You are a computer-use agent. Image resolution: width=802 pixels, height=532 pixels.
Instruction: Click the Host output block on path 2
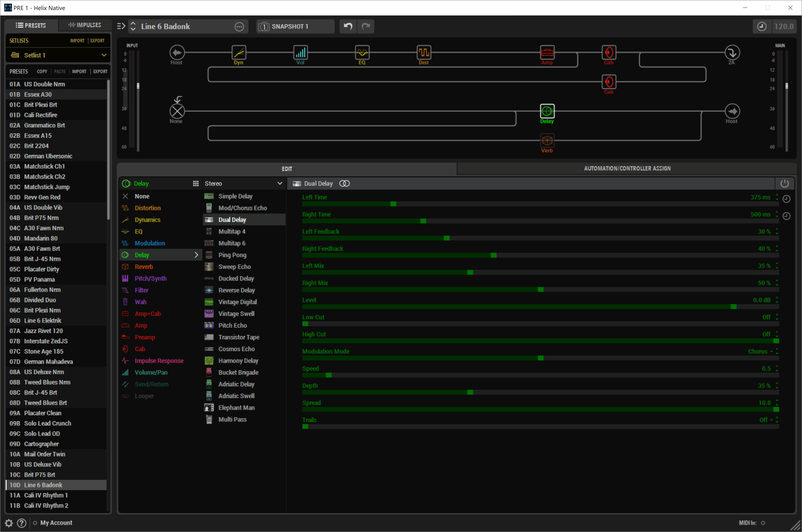732,111
